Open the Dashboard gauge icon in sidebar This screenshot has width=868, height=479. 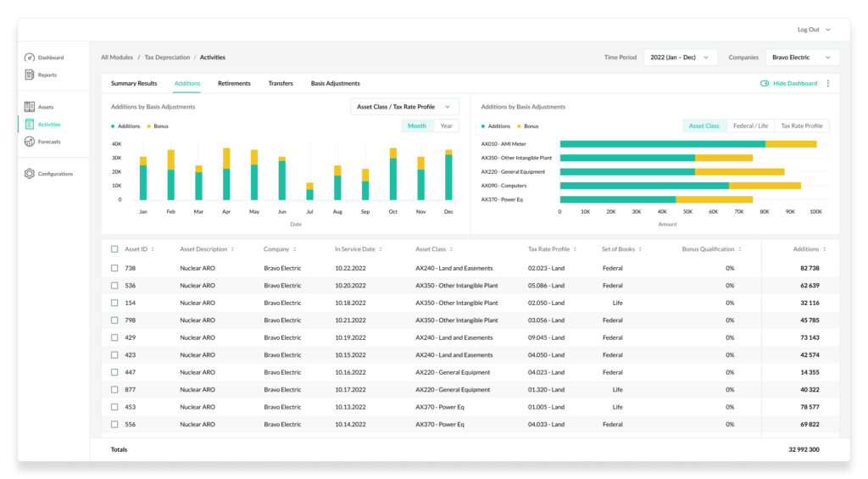[x=30, y=58]
